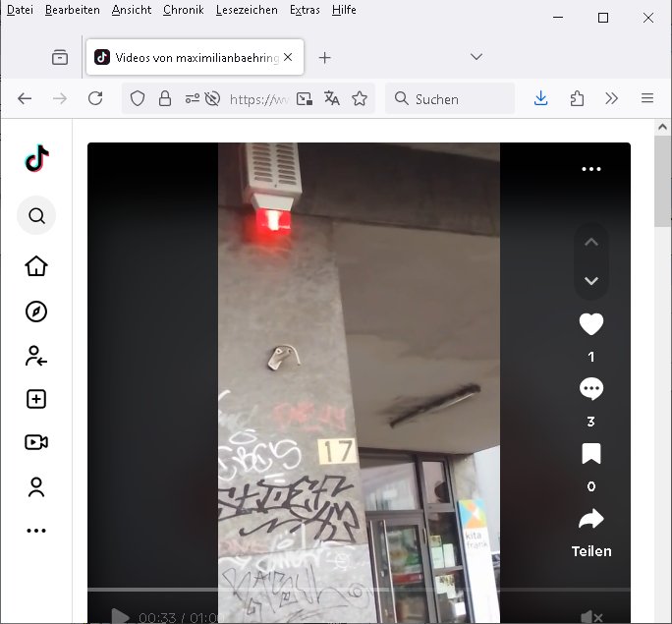Click the Teilen share button

click(590, 519)
